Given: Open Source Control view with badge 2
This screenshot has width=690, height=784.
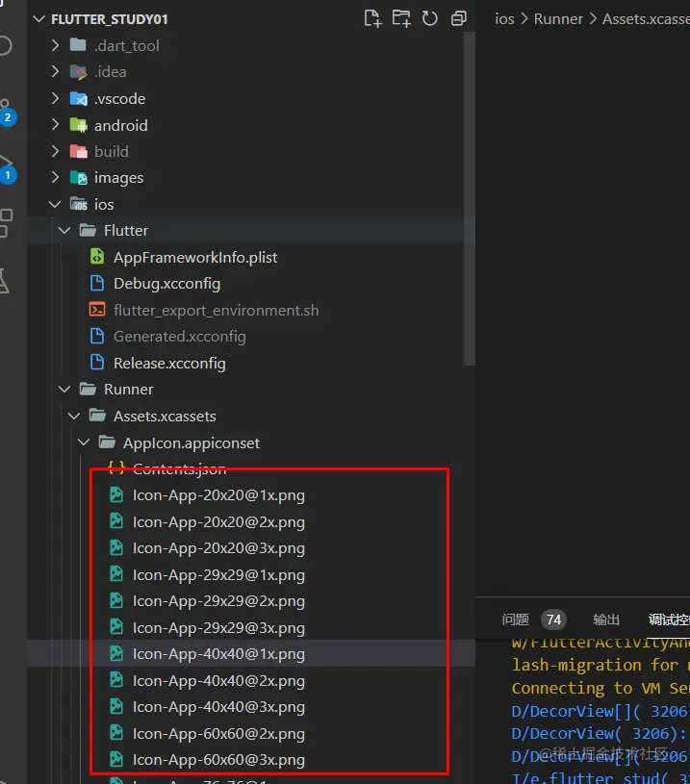Looking at the screenshot, I should coord(6,113).
